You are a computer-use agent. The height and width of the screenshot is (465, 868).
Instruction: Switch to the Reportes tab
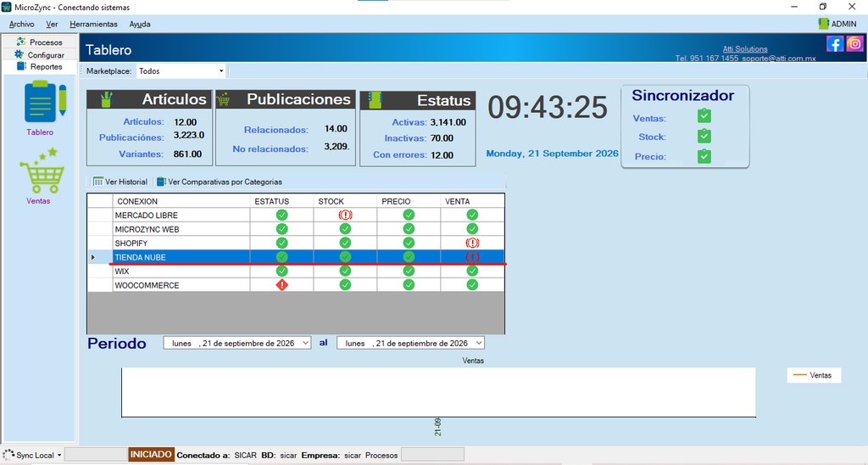click(x=39, y=66)
